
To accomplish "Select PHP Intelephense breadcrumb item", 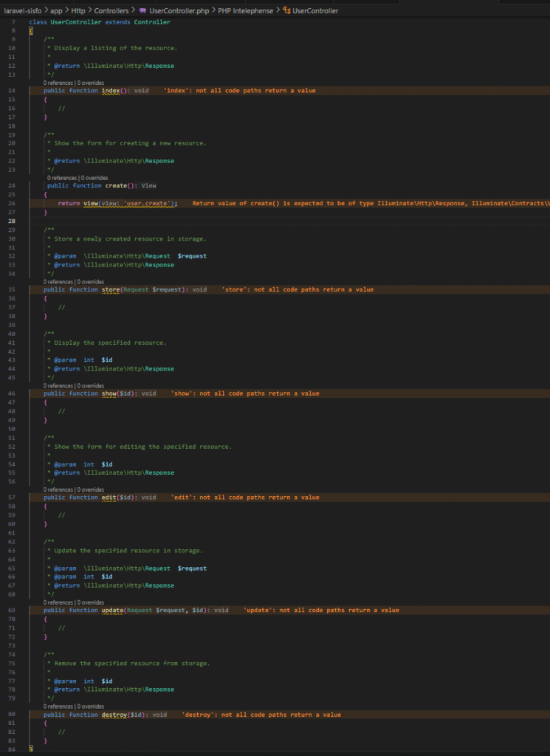I will (244, 11).
